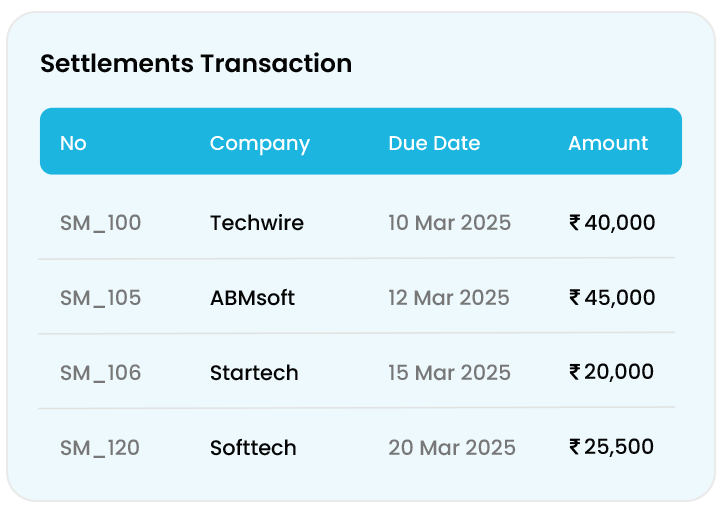Click the 15 Mar 2025 due date
Image resolution: width=721 pixels, height=513 pixels.
point(449,372)
